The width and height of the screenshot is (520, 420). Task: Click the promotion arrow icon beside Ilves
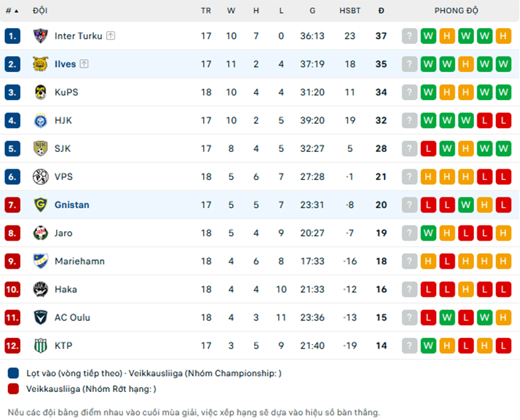84,64
